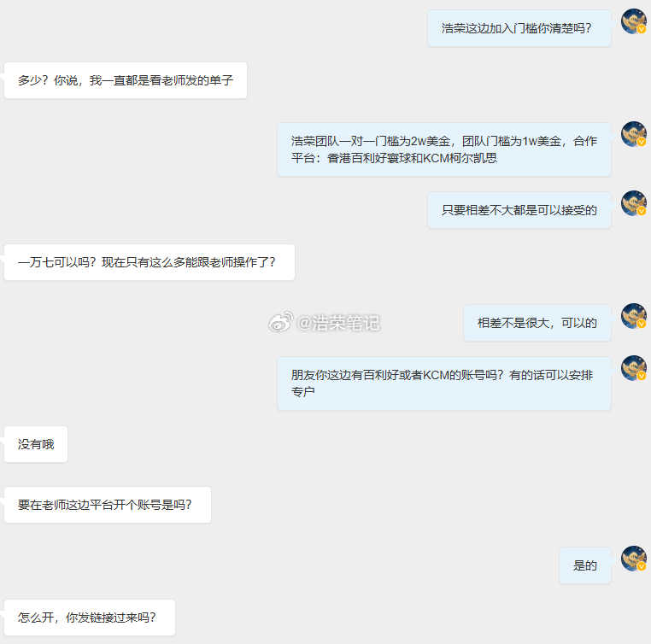Click the Weibo logo in the watermark
This screenshot has width=651, height=644.
[x=281, y=322]
